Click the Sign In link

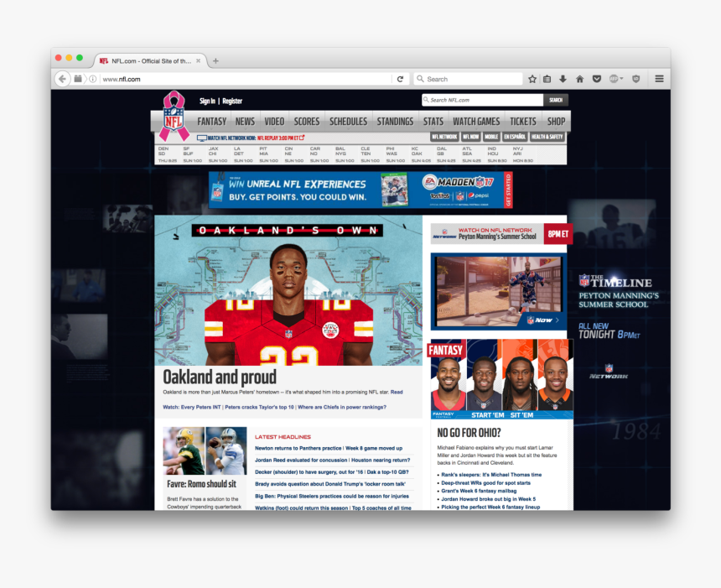tap(207, 101)
